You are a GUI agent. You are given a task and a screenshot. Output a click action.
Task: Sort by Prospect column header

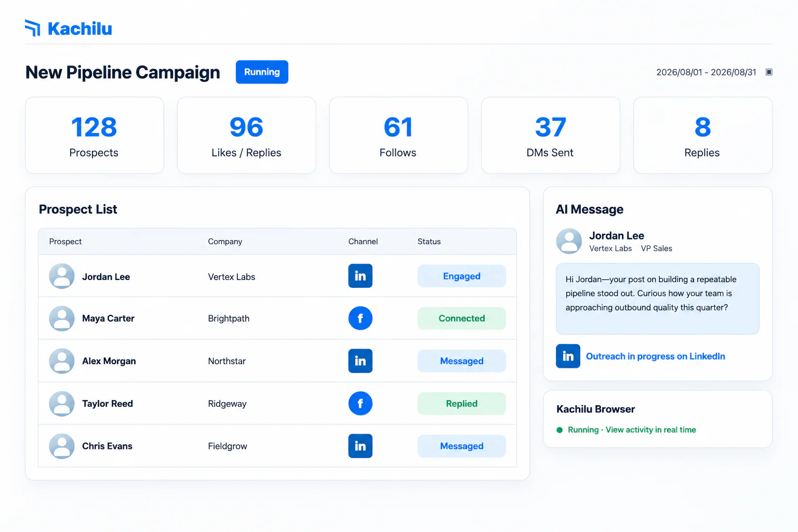tap(65, 242)
